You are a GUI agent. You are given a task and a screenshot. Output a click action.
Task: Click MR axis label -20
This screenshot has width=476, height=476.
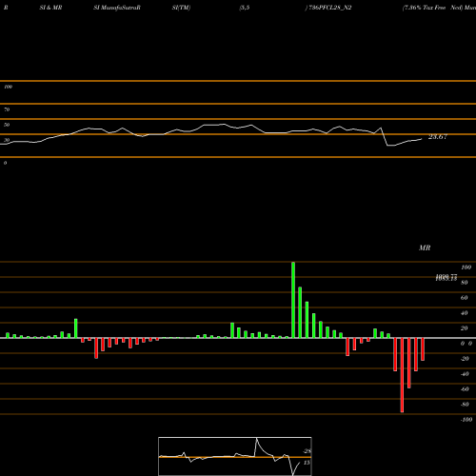click(465, 359)
